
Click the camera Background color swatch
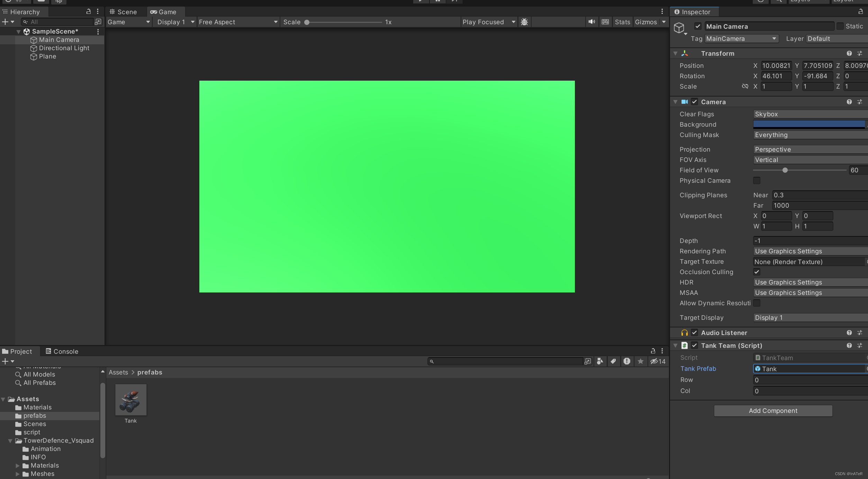pos(808,124)
